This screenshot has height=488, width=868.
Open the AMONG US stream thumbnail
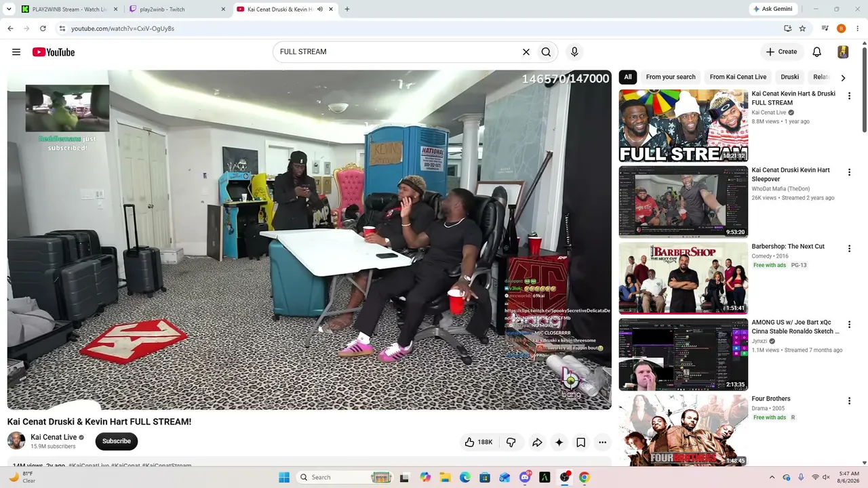tap(684, 354)
